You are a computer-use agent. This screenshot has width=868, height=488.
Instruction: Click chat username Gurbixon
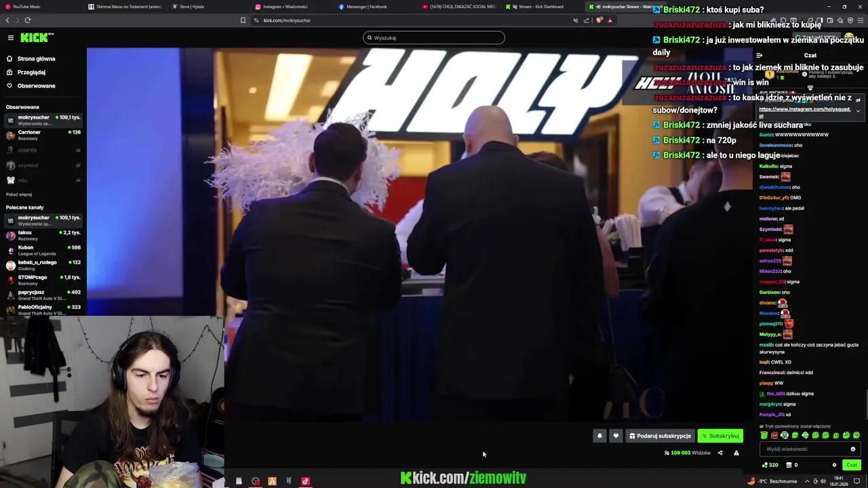(x=770, y=292)
